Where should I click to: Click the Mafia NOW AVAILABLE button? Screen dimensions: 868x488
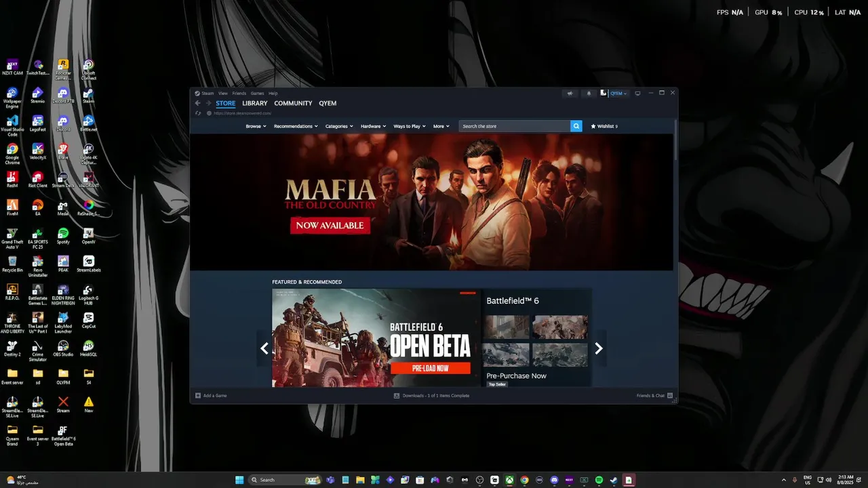(330, 225)
